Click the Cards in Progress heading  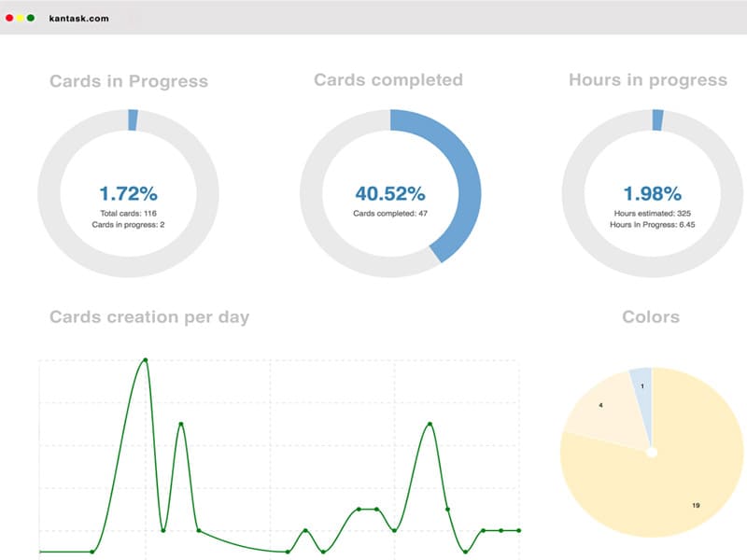[x=129, y=81]
